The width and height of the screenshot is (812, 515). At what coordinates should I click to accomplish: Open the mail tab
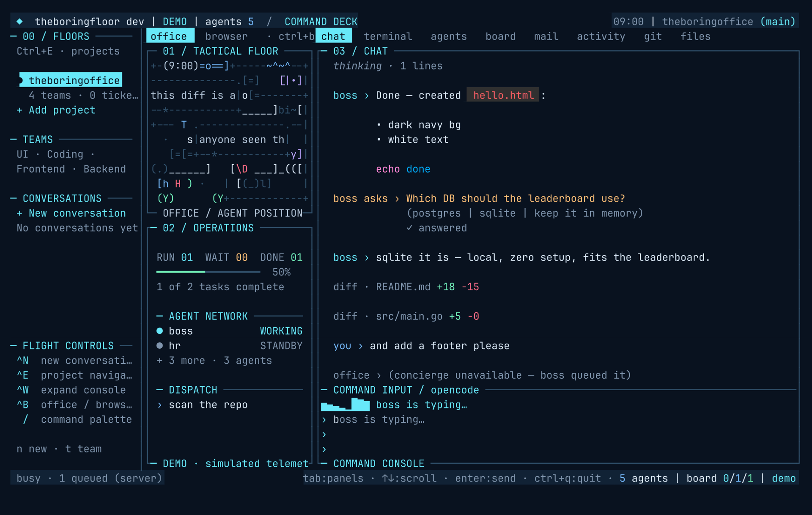(546, 36)
